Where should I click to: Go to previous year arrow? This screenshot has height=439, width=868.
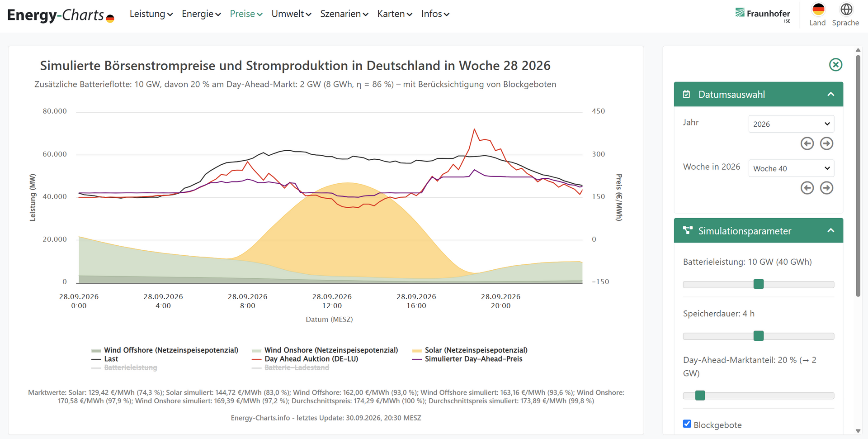[807, 143]
